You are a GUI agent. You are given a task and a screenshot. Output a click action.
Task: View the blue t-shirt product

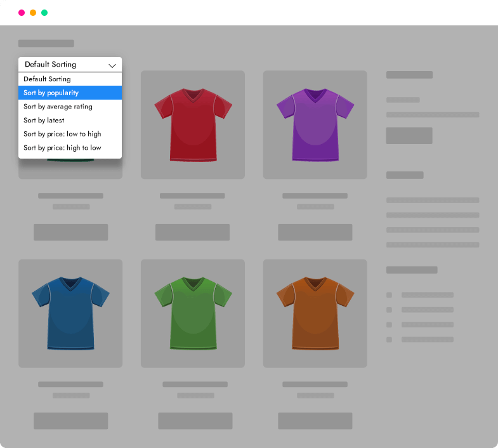[70, 313]
